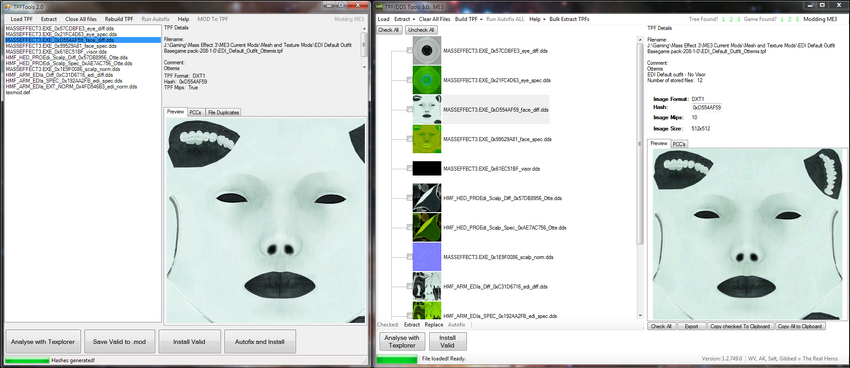
Task: Click Save Valid to .mod button
Action: [x=120, y=341]
